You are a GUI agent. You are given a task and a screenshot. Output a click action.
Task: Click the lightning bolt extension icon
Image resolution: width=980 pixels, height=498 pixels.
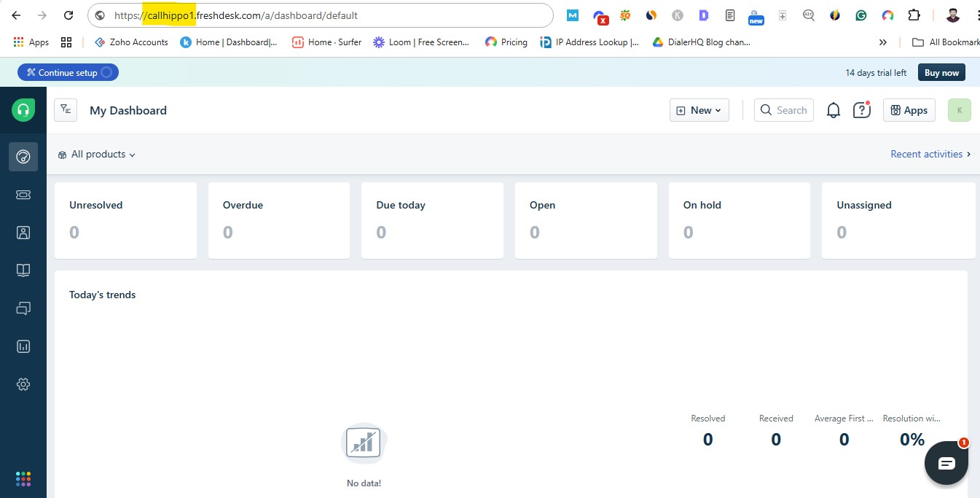point(835,15)
